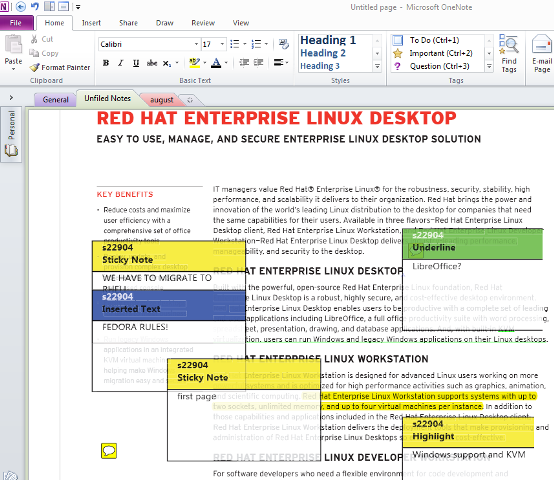Open the subscript options dropdown arrow
The width and height of the screenshot is (554, 480).
pyautogui.click(x=177, y=63)
